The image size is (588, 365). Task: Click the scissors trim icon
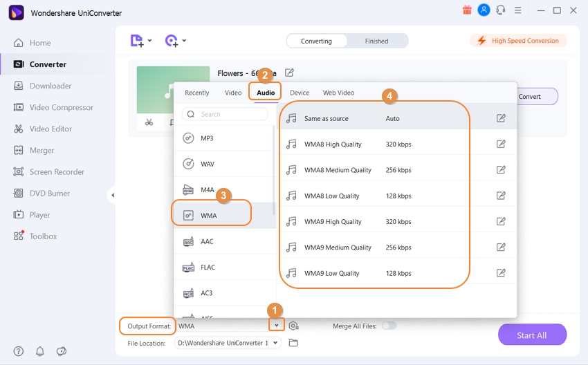pos(149,122)
